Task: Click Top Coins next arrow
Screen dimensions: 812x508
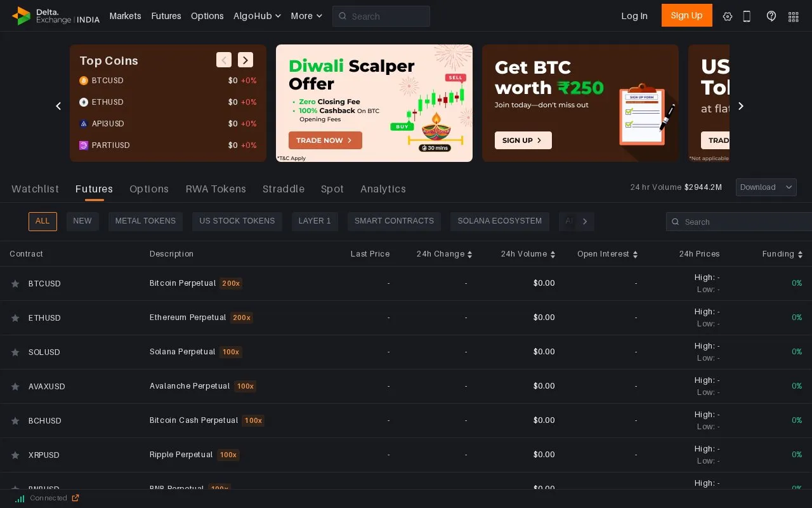Action: pos(246,60)
